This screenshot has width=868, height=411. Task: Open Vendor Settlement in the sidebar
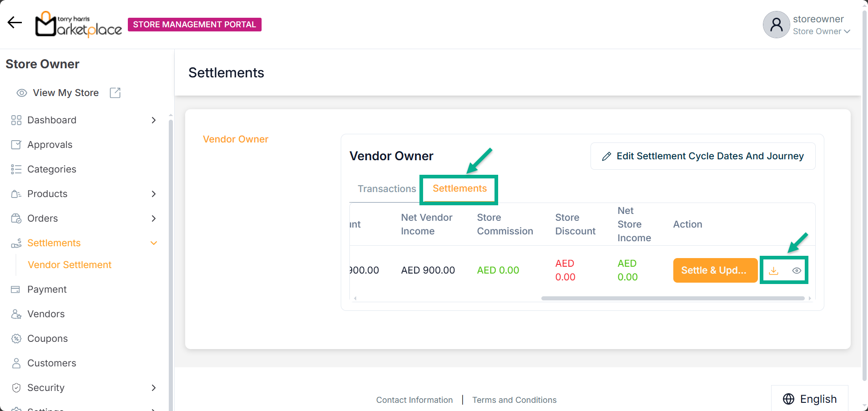click(x=70, y=265)
